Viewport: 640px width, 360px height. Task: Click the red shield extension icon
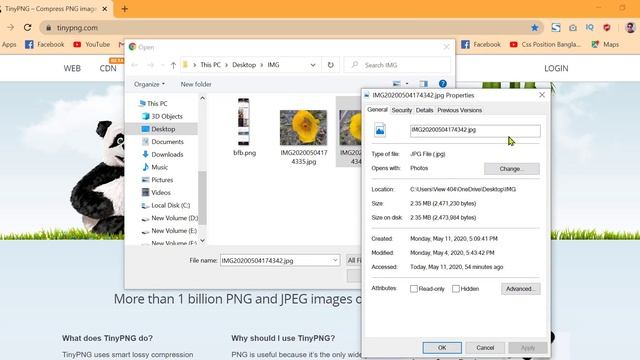[607, 28]
